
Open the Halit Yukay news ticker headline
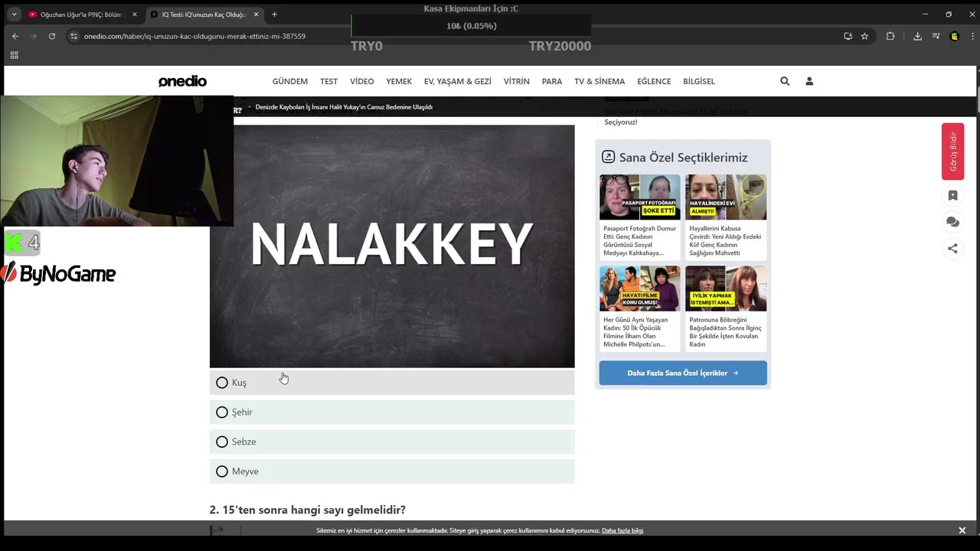point(344,107)
